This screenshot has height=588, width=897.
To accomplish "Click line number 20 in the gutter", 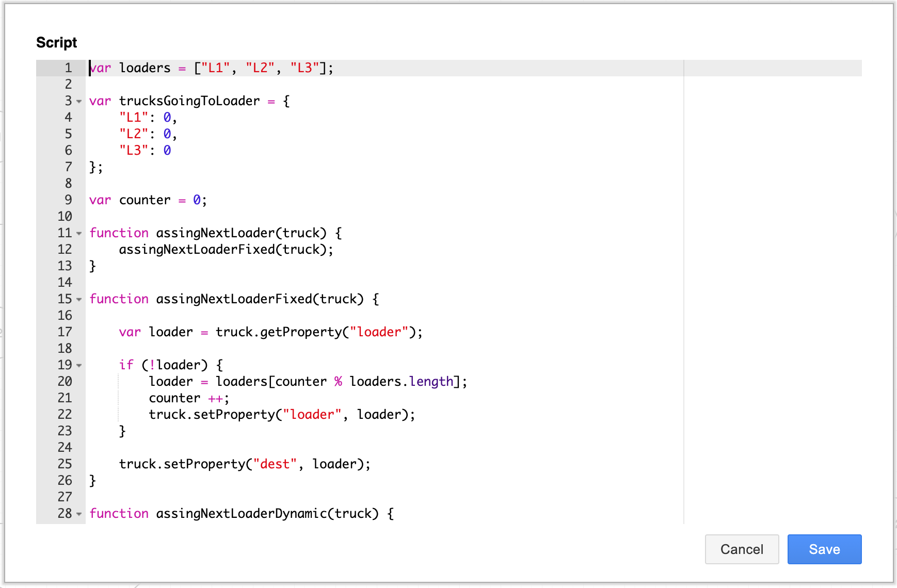I will click(65, 382).
